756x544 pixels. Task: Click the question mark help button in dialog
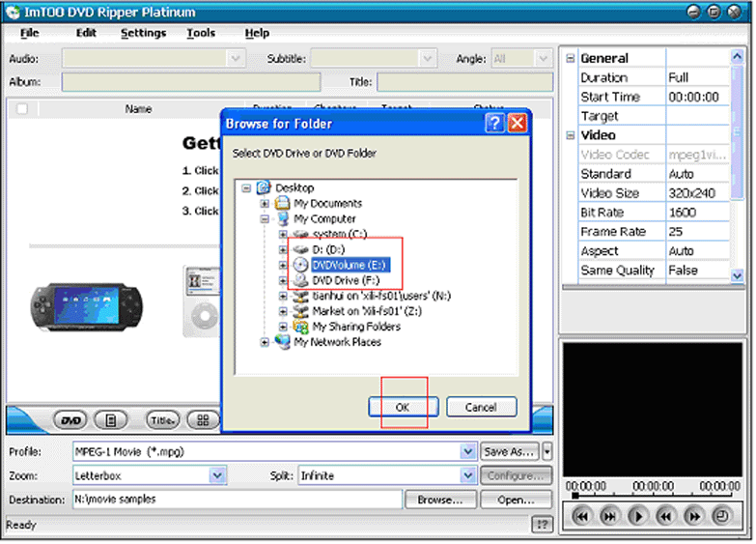coord(495,124)
